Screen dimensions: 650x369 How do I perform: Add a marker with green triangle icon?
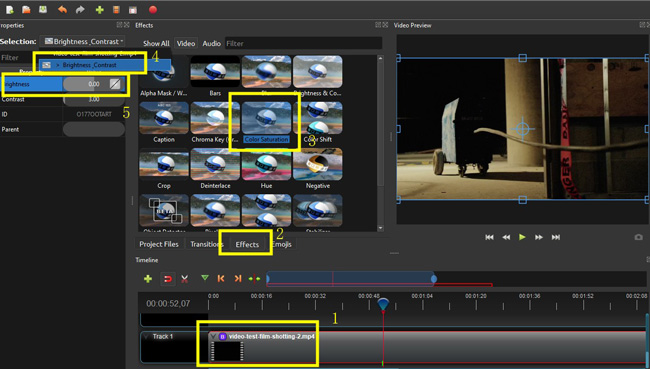click(x=205, y=278)
